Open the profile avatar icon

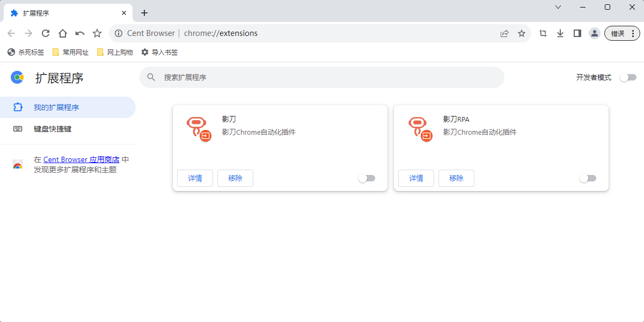tap(595, 33)
